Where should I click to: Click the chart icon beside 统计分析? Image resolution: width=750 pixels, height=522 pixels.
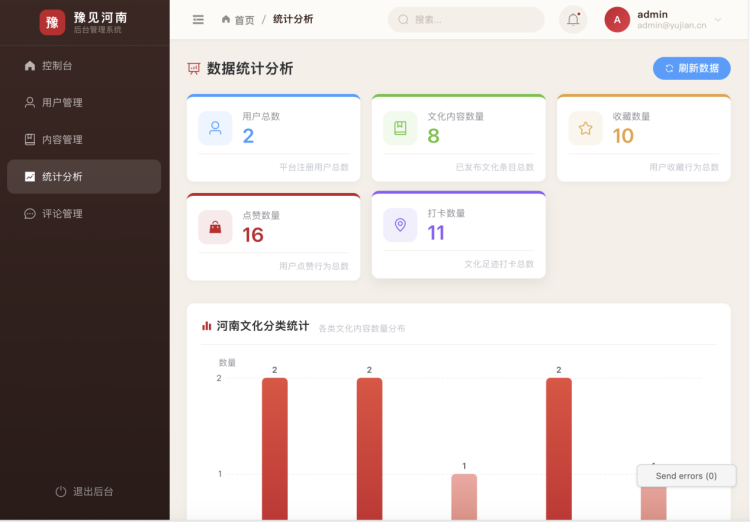(x=30, y=177)
